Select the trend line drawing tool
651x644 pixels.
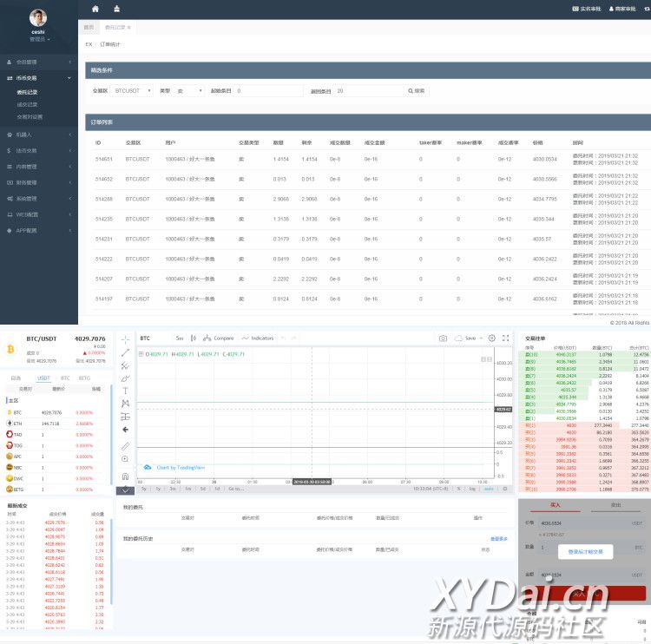[x=125, y=352]
